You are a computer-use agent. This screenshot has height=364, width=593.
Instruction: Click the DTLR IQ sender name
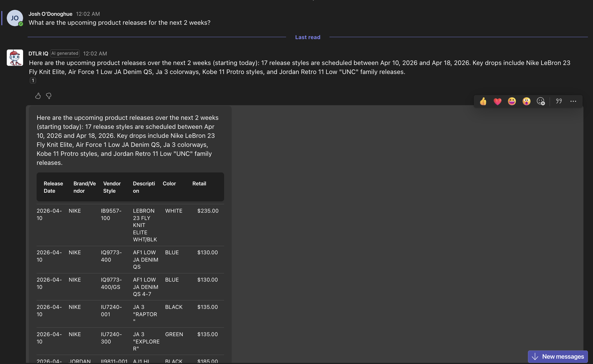click(x=38, y=53)
